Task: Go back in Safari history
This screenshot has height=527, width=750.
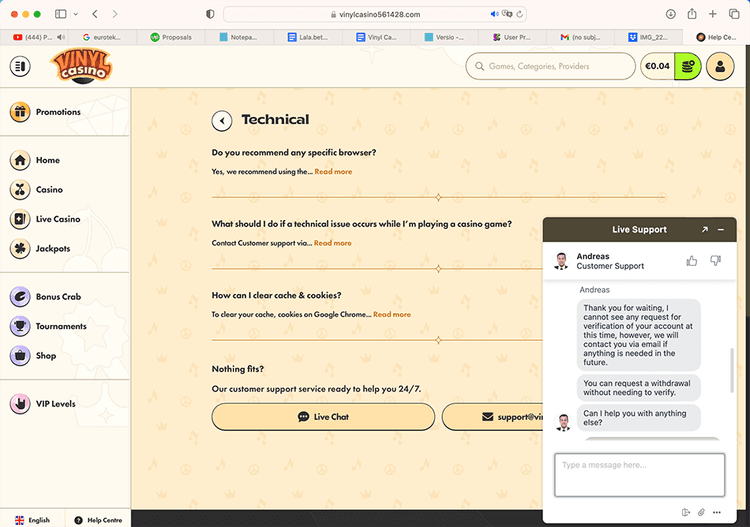Action: (95, 14)
